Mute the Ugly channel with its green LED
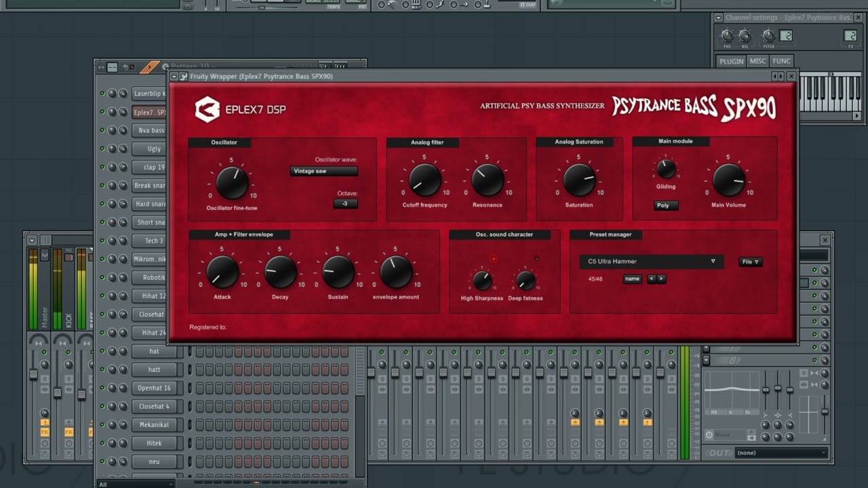868x488 pixels. [x=102, y=148]
